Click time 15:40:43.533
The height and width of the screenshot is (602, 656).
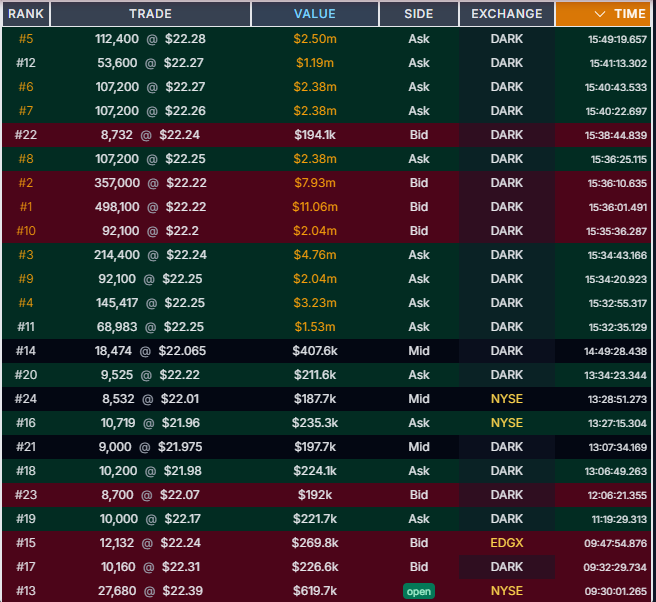click(616, 87)
